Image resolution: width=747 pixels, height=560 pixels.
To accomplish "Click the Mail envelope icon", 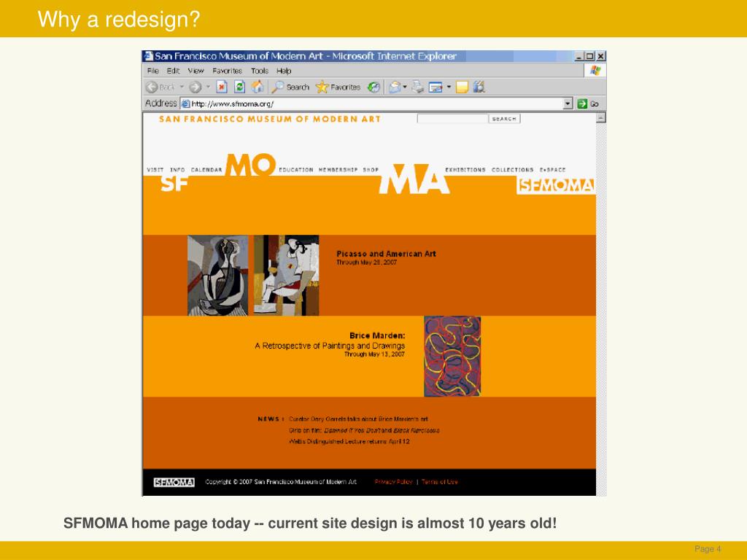I will [x=395, y=87].
